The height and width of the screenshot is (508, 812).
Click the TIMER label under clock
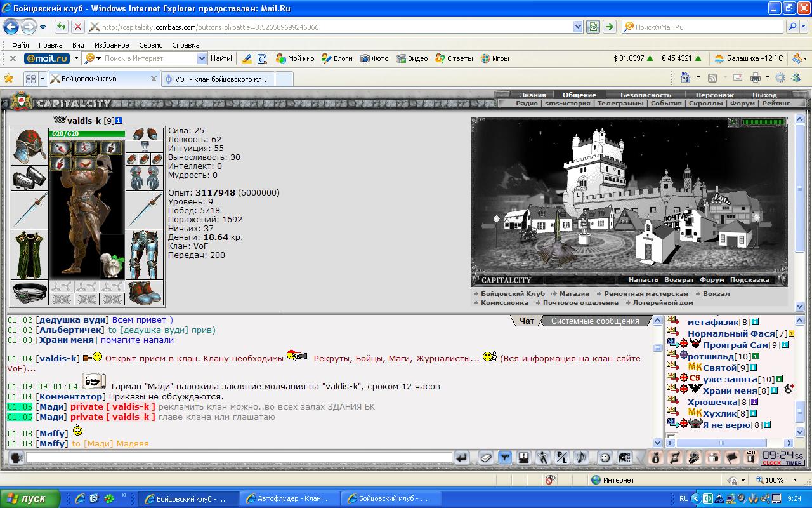tap(794, 464)
